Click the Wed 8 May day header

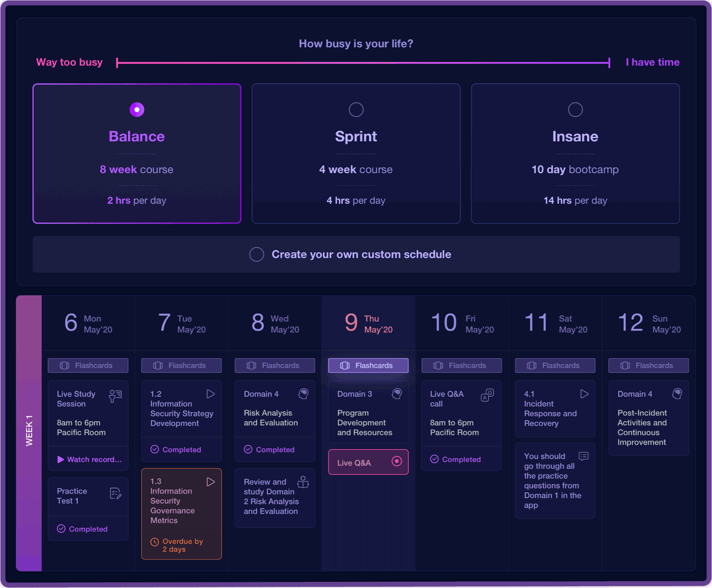point(275,323)
